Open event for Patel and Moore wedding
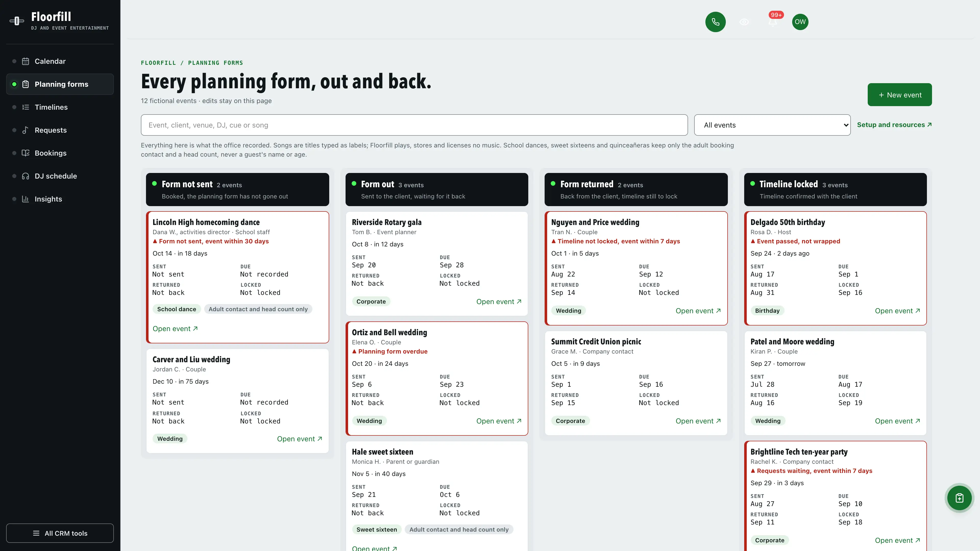Image resolution: width=980 pixels, height=551 pixels. [898, 421]
